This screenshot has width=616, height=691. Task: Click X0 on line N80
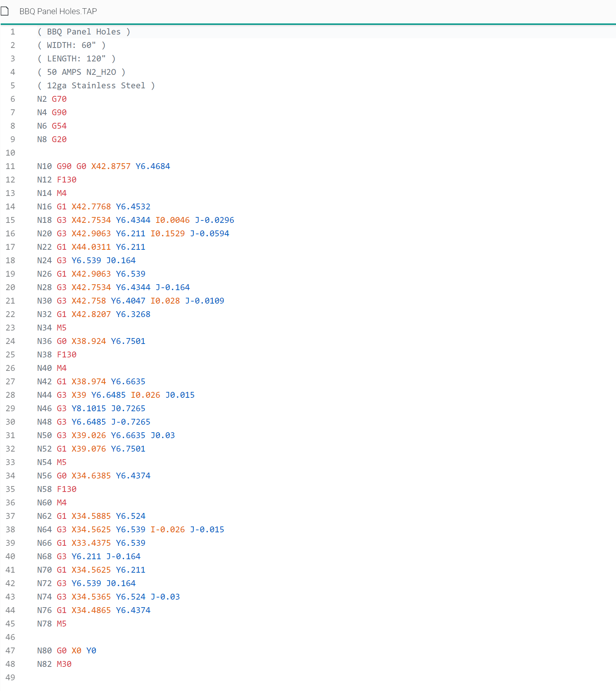click(77, 651)
